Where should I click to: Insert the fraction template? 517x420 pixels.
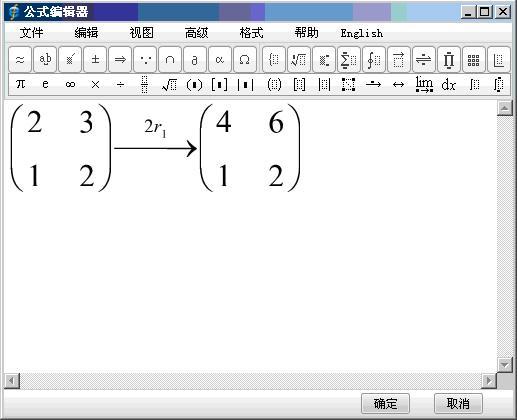click(144, 85)
